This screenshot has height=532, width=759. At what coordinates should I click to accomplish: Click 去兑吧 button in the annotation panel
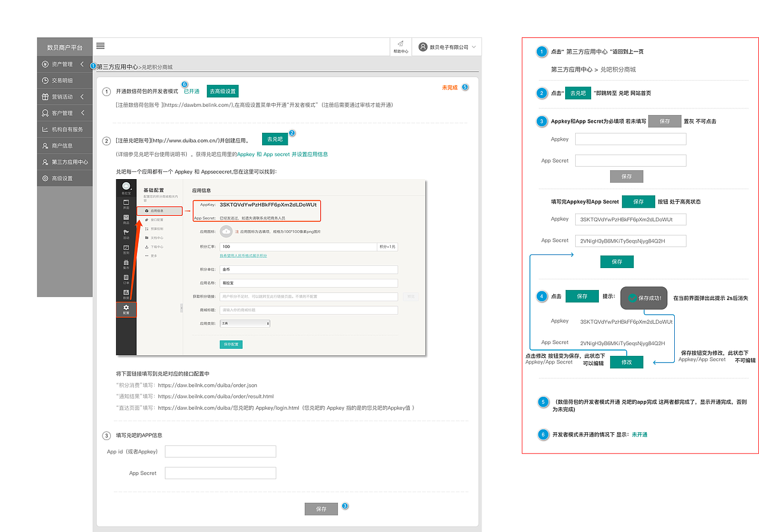coord(578,93)
